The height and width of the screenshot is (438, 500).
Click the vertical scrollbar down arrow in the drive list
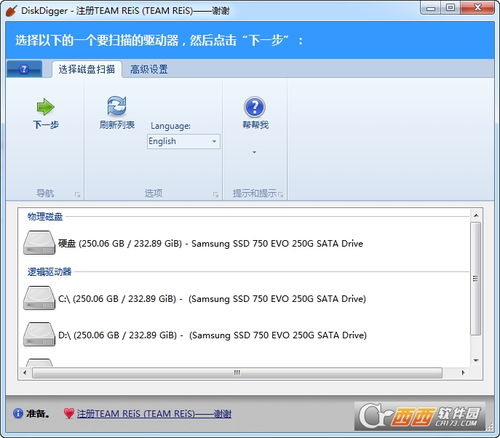click(x=476, y=360)
